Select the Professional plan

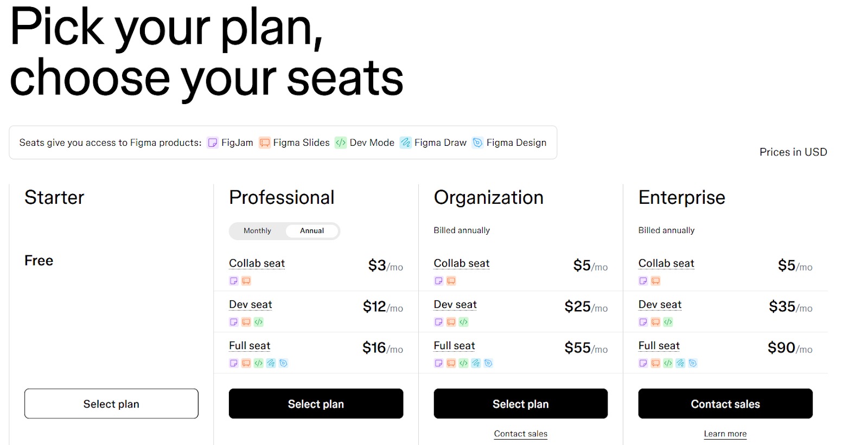point(316,404)
